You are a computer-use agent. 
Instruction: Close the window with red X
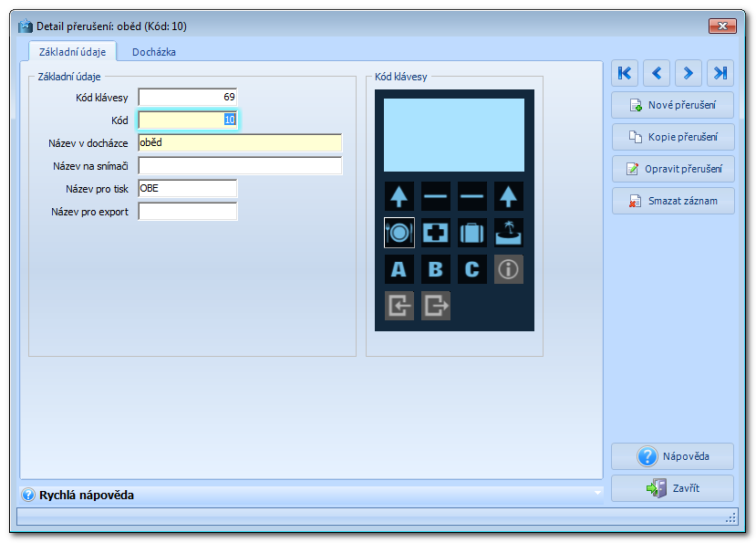[x=722, y=26]
